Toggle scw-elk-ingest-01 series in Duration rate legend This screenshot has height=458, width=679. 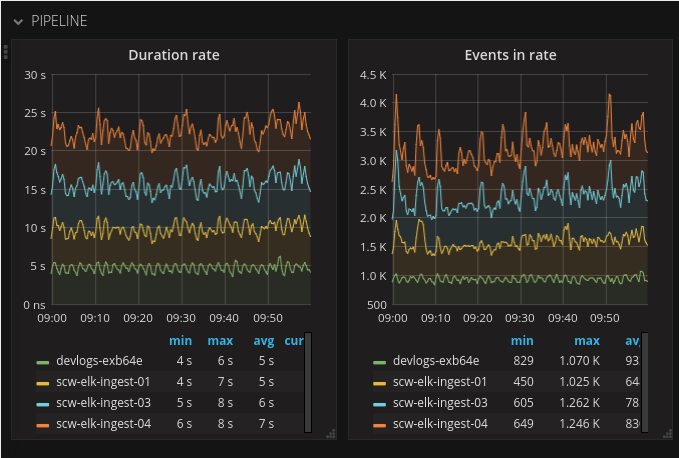click(103, 382)
